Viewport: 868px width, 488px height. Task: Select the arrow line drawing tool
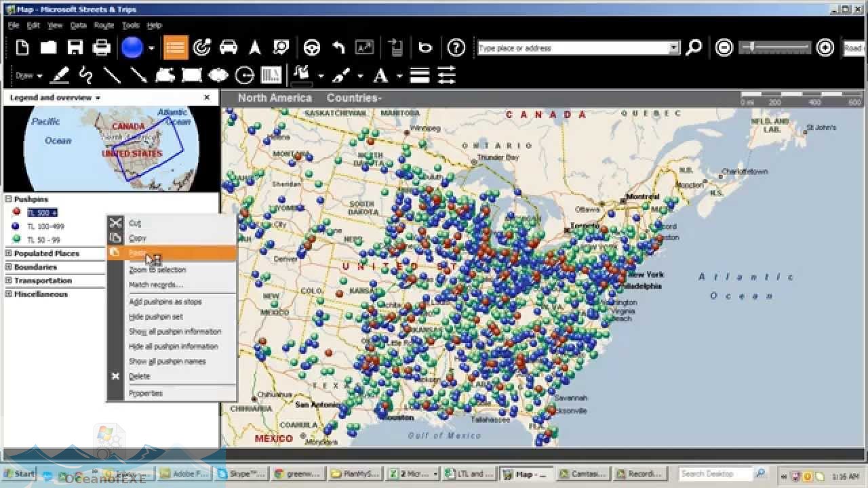pos(138,75)
